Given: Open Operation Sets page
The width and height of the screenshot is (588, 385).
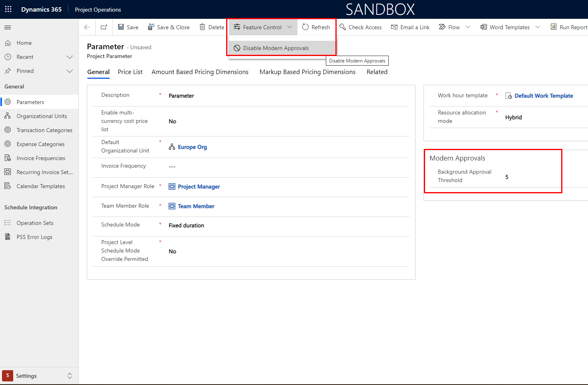Looking at the screenshot, I should tap(39, 223).
